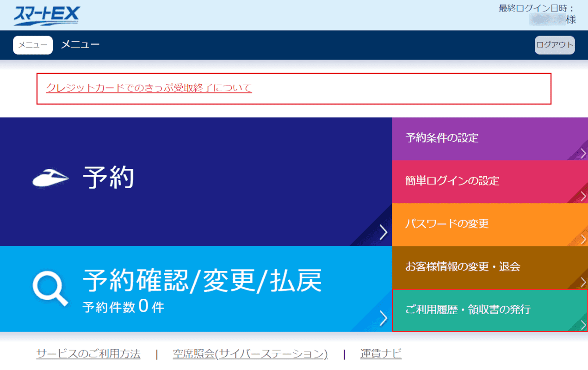588x370 pixels.
Task: Click the メニュー heading text in navy bar
Action: [x=80, y=44]
